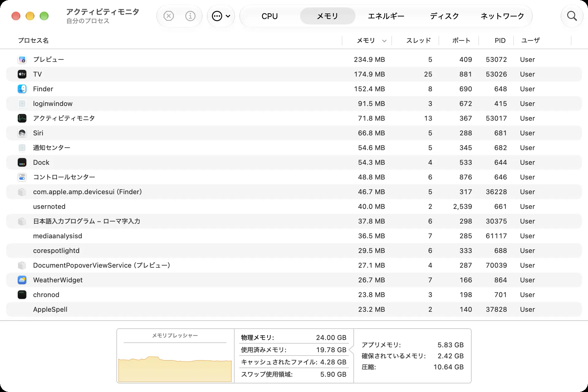The width and height of the screenshot is (588, 392).
Task: Click the Apple TV process icon
Action: pyautogui.click(x=22, y=74)
